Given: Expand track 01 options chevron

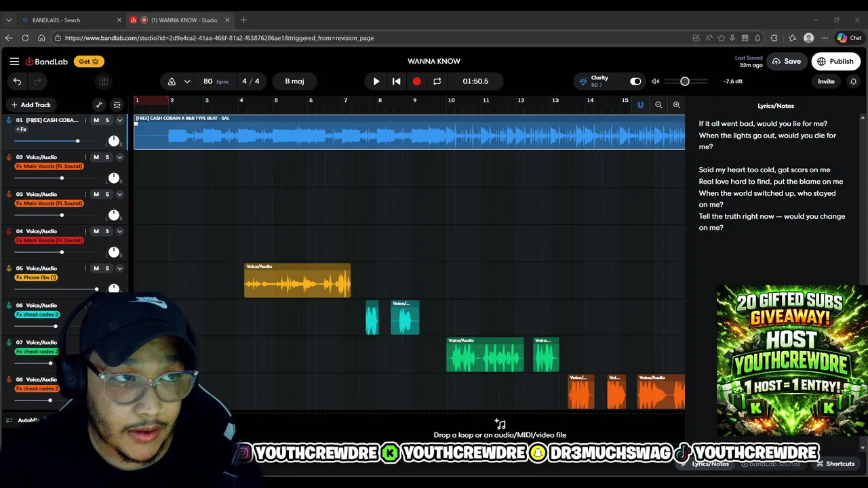Looking at the screenshot, I should (119, 120).
